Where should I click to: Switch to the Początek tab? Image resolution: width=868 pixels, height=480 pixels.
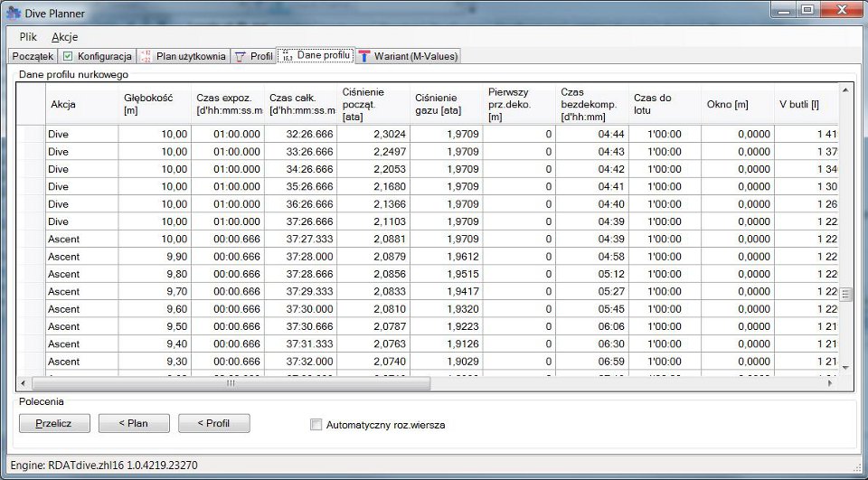(33, 56)
